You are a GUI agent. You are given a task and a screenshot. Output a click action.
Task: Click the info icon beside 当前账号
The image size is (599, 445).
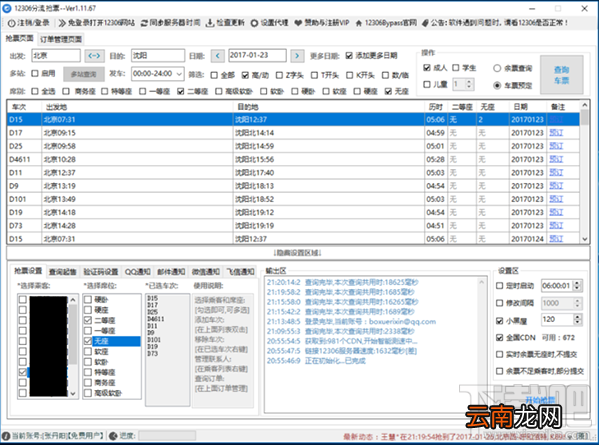pos(6,435)
